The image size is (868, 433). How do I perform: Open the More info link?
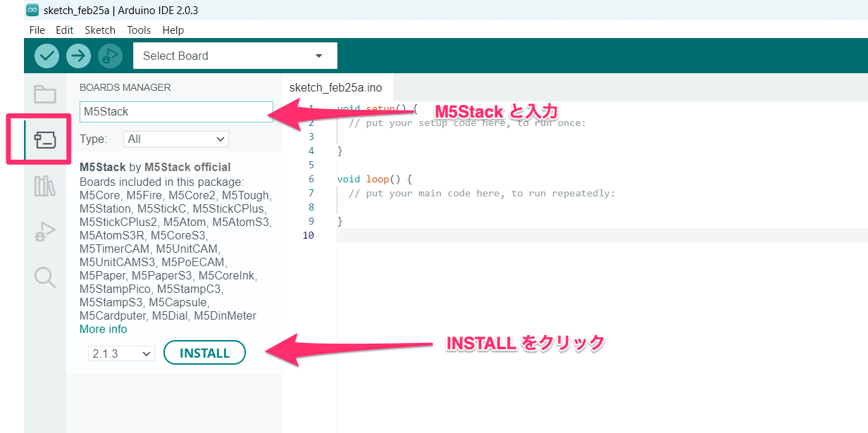103,329
